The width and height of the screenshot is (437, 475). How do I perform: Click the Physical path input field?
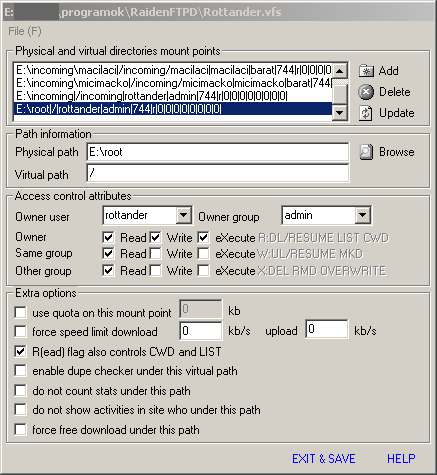pyautogui.click(x=218, y=152)
